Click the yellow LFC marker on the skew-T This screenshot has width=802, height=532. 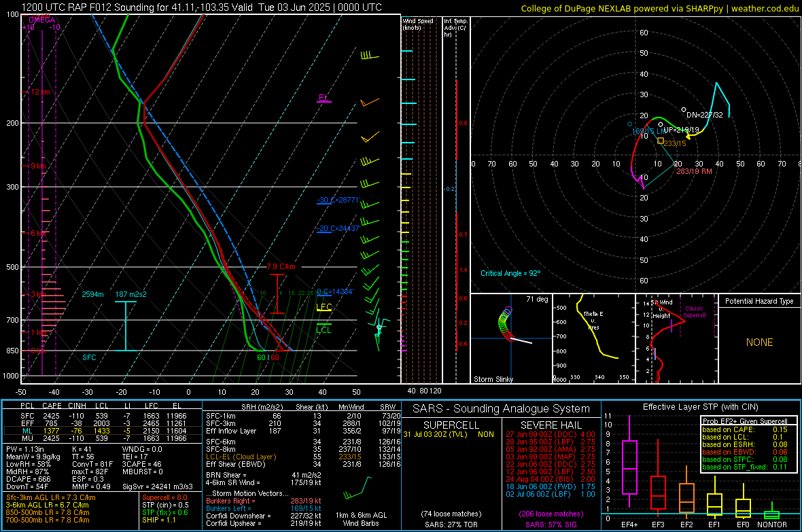(x=324, y=307)
